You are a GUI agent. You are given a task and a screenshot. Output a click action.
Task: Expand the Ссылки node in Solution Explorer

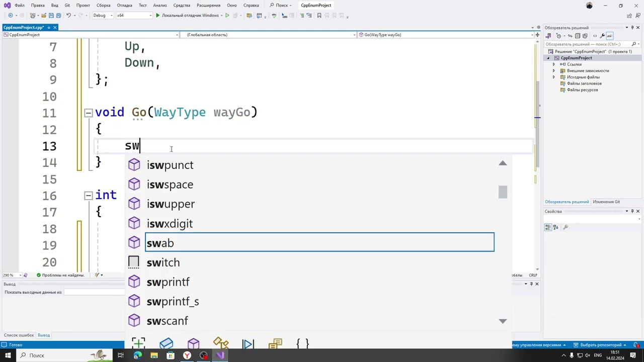tap(554, 64)
